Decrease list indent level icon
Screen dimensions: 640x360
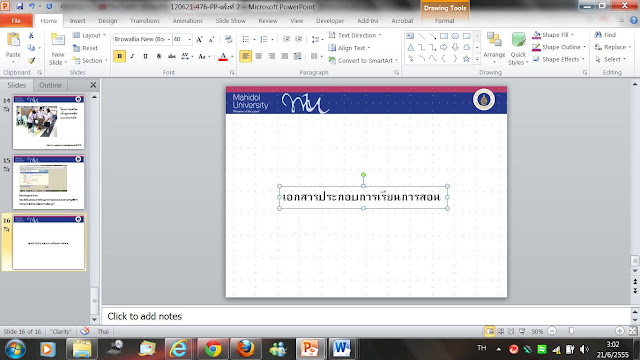286,39
